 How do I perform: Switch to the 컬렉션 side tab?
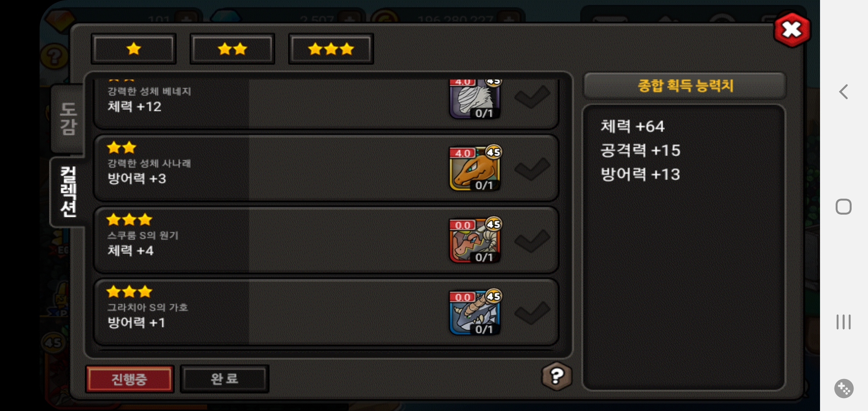click(68, 192)
